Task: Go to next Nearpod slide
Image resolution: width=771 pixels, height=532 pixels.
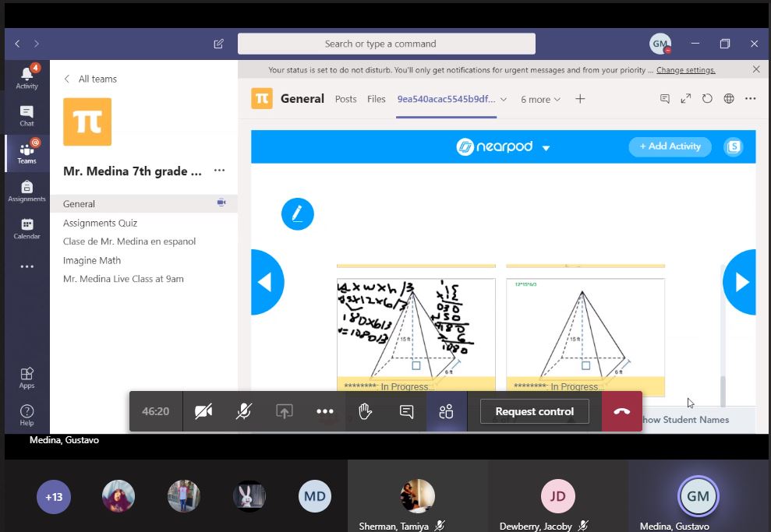Action: point(740,282)
